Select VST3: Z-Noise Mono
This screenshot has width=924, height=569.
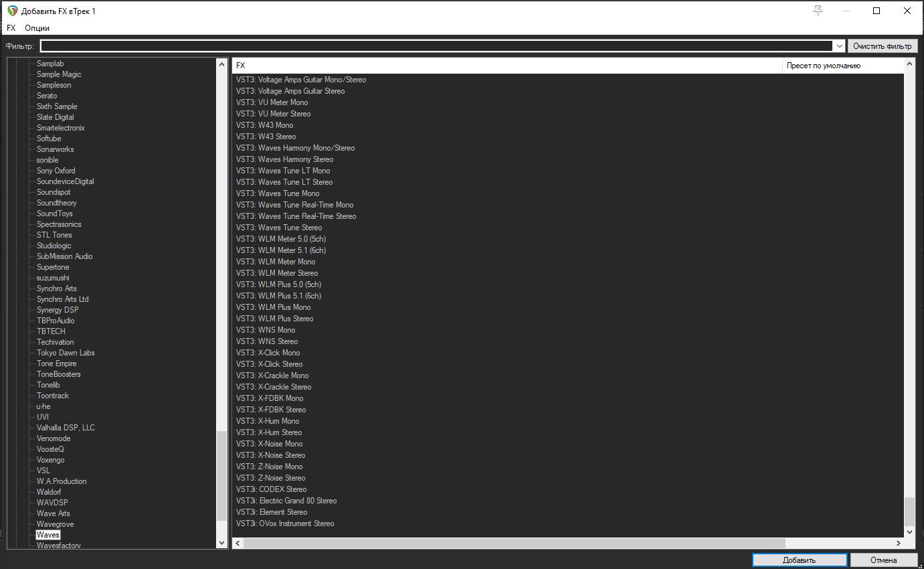click(x=269, y=467)
